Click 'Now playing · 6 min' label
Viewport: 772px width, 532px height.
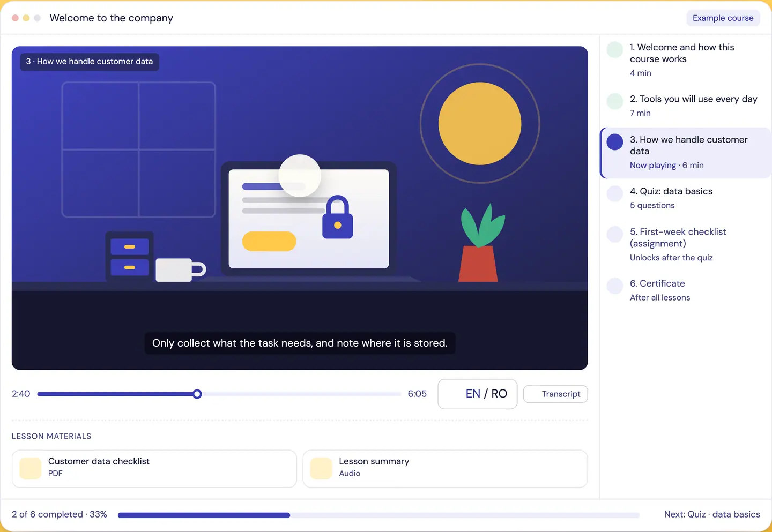click(x=667, y=166)
